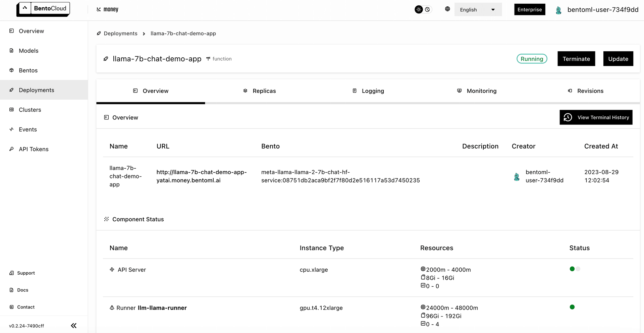
Task: Click the Terminate button
Action: (x=576, y=59)
